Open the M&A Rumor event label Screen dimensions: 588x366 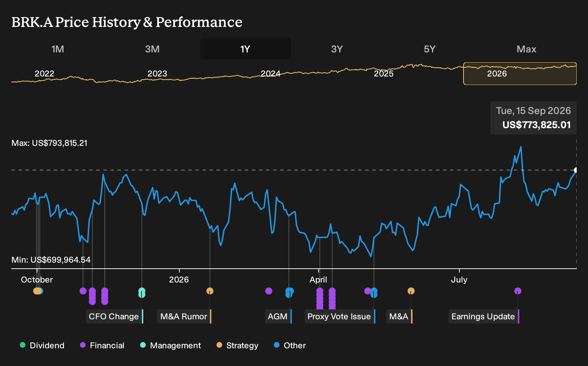click(184, 316)
